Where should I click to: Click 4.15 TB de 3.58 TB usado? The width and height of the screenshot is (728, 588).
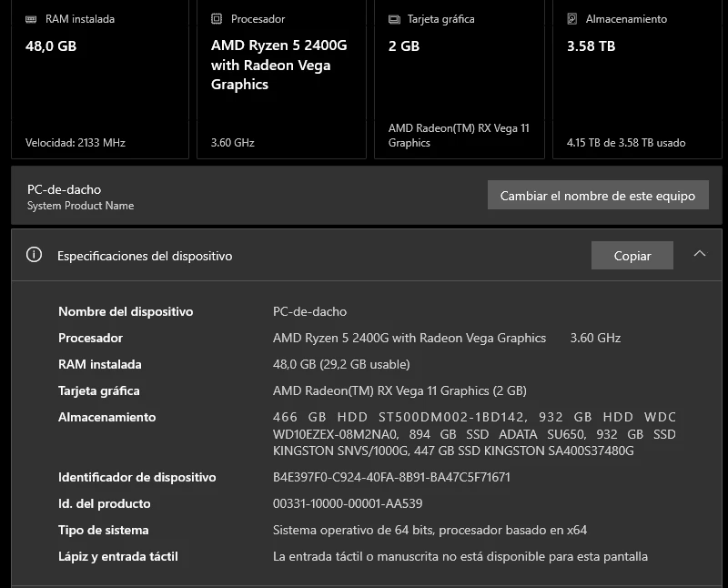click(626, 143)
